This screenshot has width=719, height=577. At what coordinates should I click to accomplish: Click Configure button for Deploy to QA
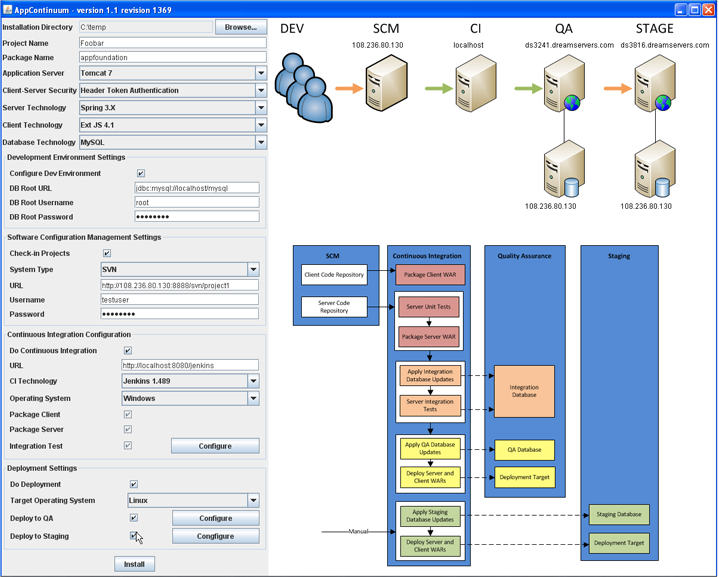coord(215,519)
